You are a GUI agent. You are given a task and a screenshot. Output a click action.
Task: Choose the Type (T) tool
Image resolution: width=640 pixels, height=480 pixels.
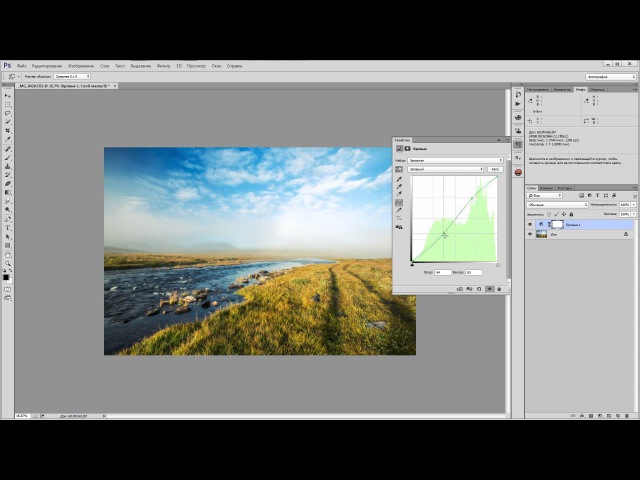[x=8, y=227]
